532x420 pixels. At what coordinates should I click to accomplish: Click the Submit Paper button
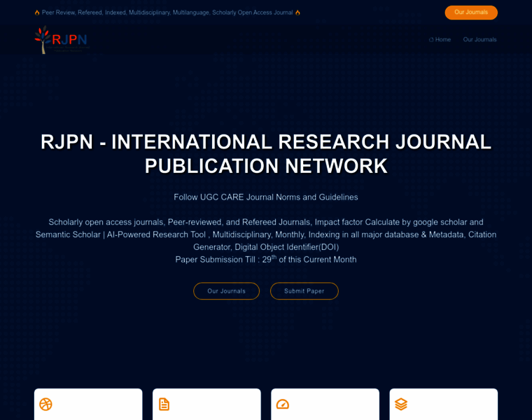[304, 291]
